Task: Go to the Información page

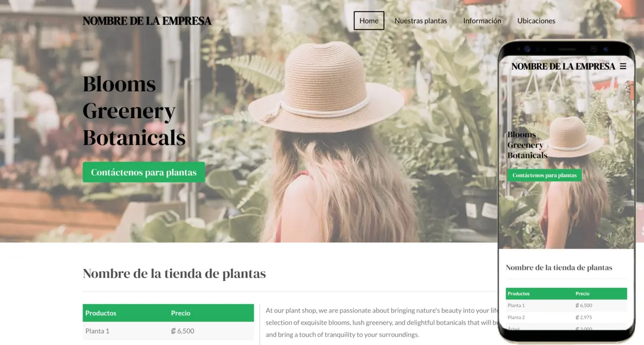Action: click(482, 21)
